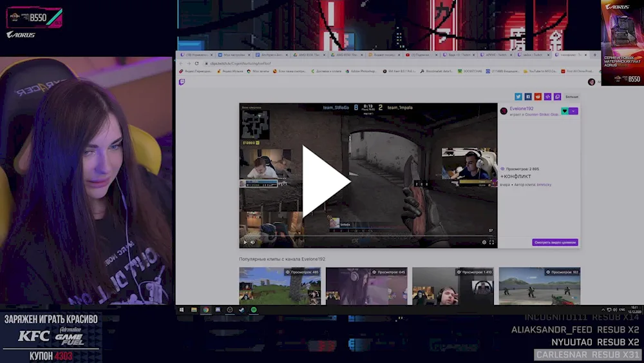Open Spotify from the taskbar

(254, 310)
